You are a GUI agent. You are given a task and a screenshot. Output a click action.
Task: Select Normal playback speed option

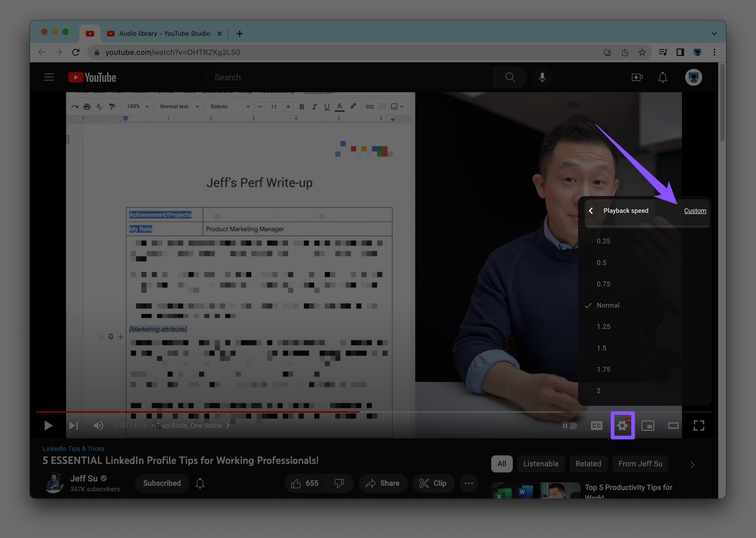click(608, 305)
